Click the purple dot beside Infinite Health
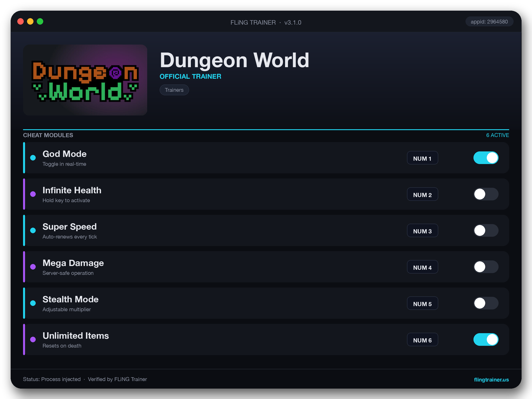Viewport: 532px width, 399px height. (33, 194)
